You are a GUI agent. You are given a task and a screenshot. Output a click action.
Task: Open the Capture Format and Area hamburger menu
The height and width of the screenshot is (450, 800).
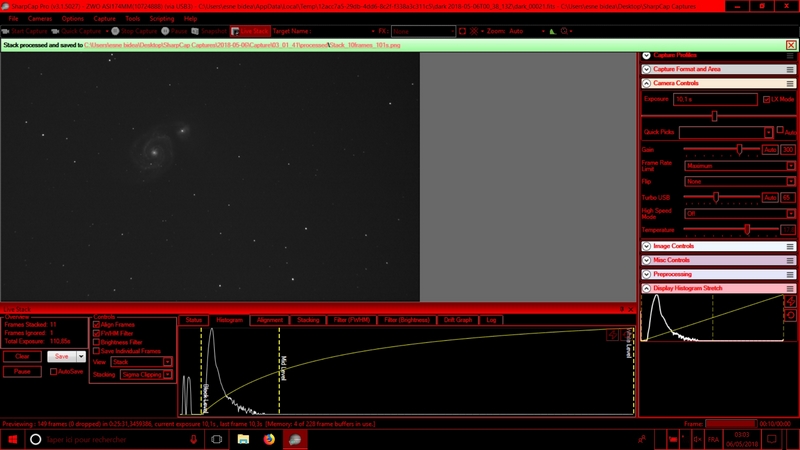[790, 69]
